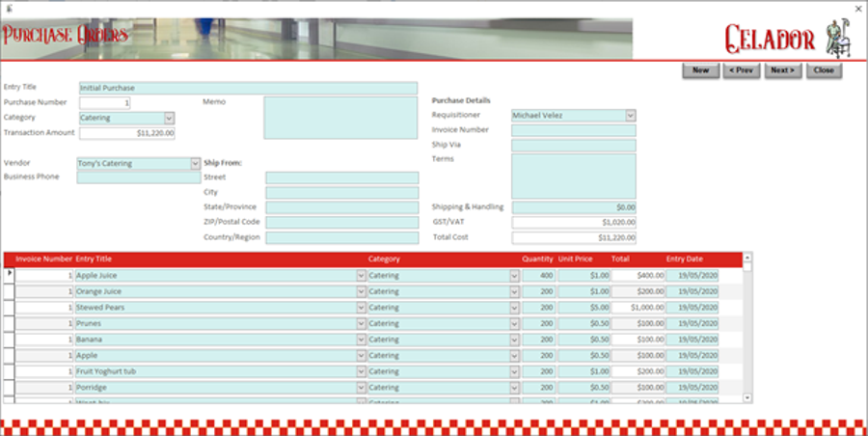The image size is (868, 436).
Task: Click the Quantity cell 400 for Apple Juice
Action: (x=538, y=275)
